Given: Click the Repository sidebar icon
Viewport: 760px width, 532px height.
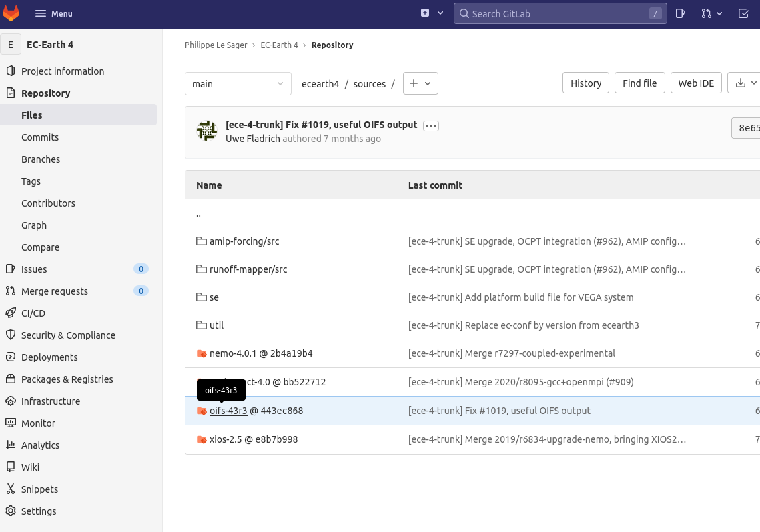Looking at the screenshot, I should point(11,93).
